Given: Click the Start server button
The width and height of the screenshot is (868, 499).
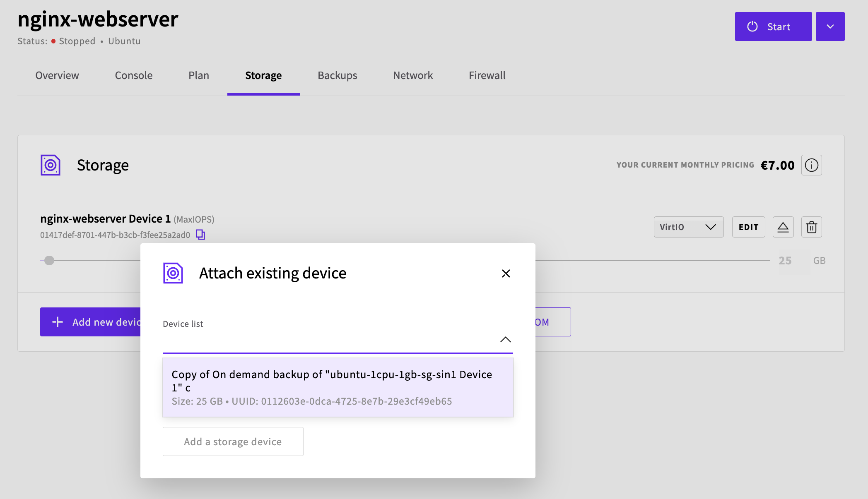Looking at the screenshot, I should click(x=773, y=26).
